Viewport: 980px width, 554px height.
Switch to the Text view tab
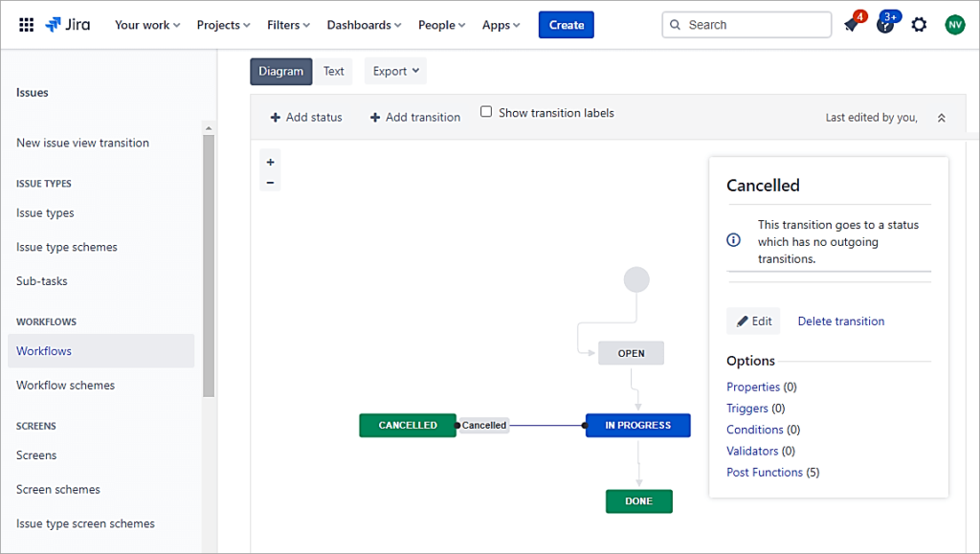[x=333, y=71]
